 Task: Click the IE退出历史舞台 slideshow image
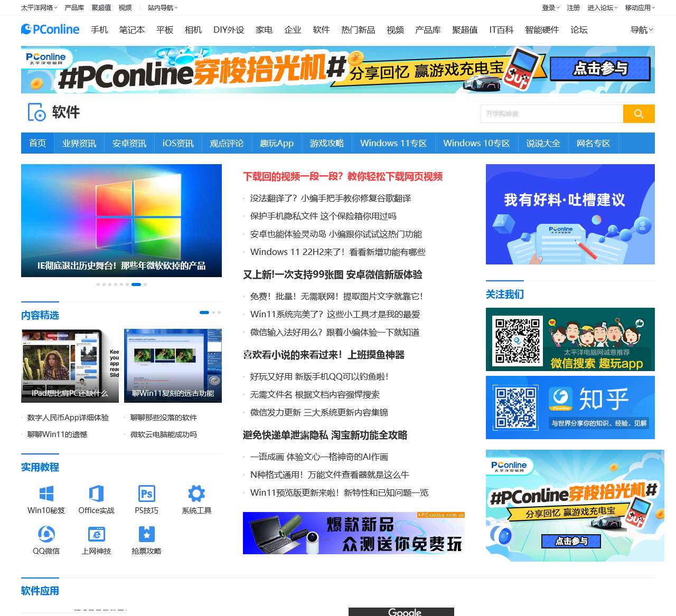[121, 220]
